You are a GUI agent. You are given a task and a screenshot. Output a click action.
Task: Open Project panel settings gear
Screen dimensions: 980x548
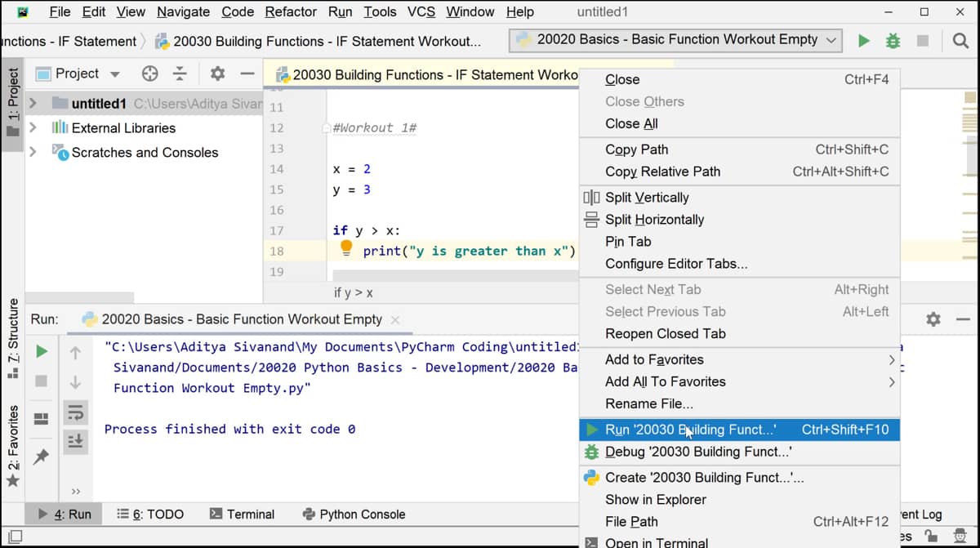pos(217,74)
